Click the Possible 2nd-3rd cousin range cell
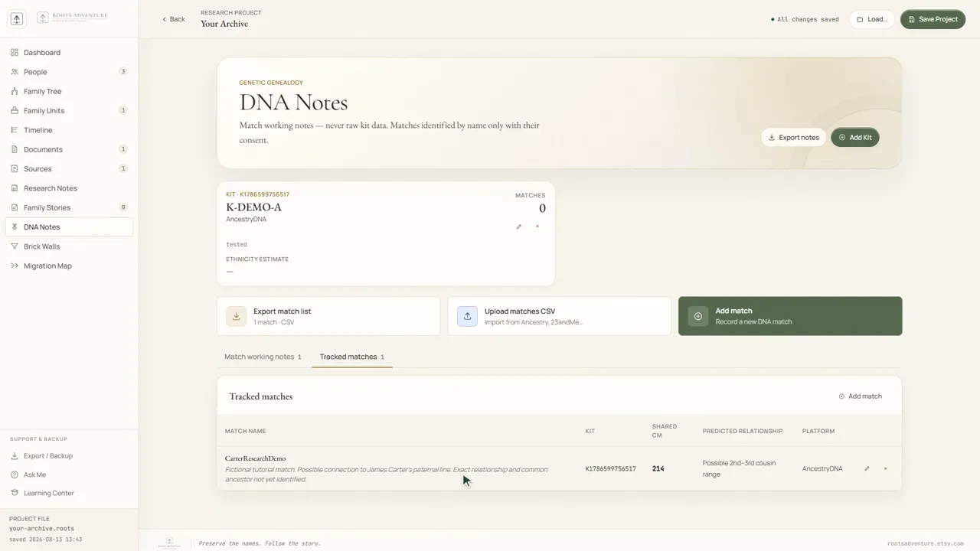 [x=740, y=468]
